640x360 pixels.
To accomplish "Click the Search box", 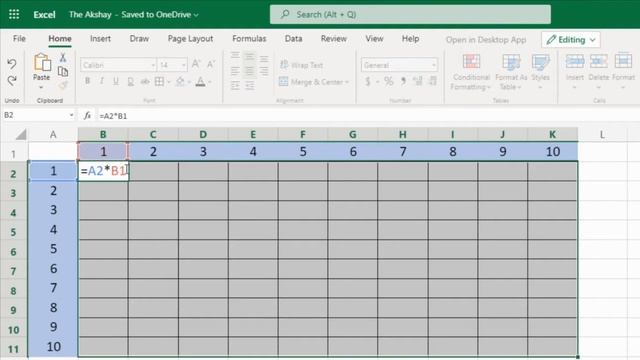I will click(410, 15).
